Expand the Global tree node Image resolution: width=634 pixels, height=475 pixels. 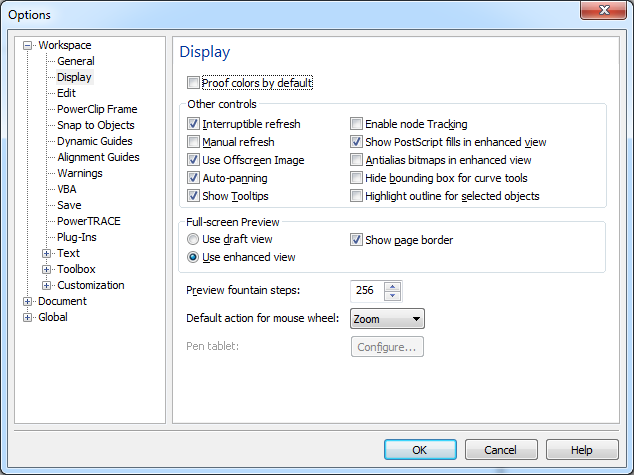28,317
